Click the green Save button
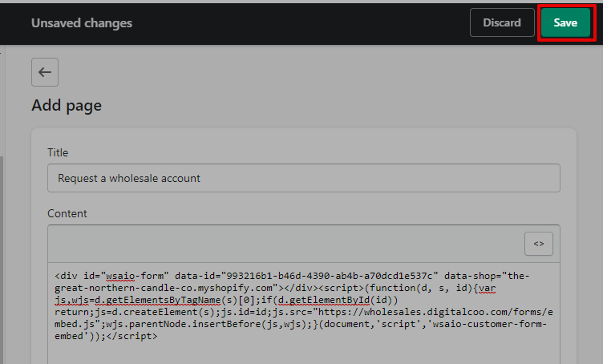603x364 pixels. tap(565, 22)
